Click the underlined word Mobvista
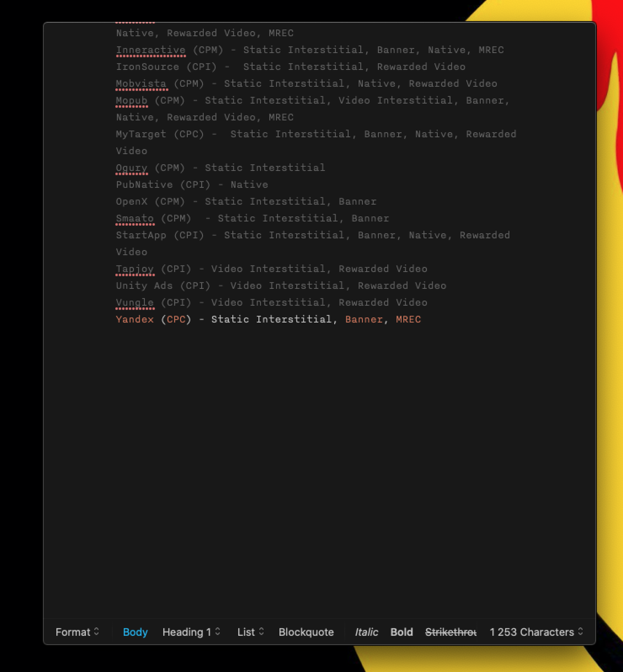The image size is (623, 672). [x=141, y=83]
